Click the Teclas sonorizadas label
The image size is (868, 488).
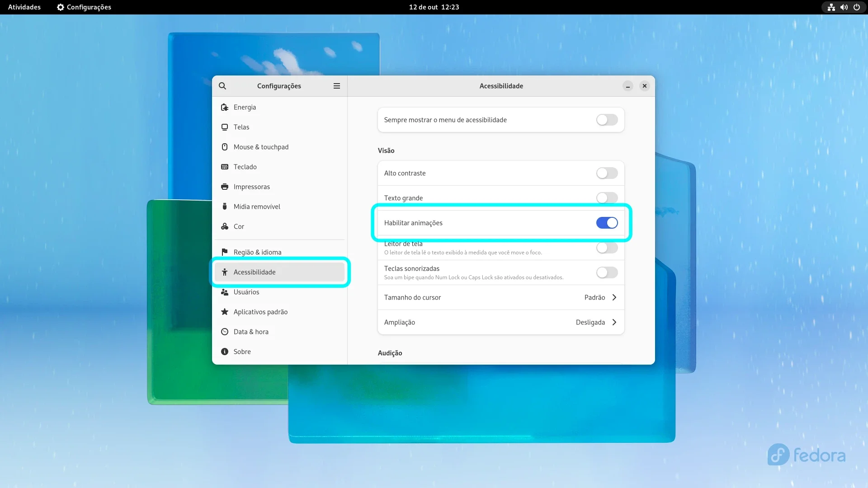click(411, 268)
